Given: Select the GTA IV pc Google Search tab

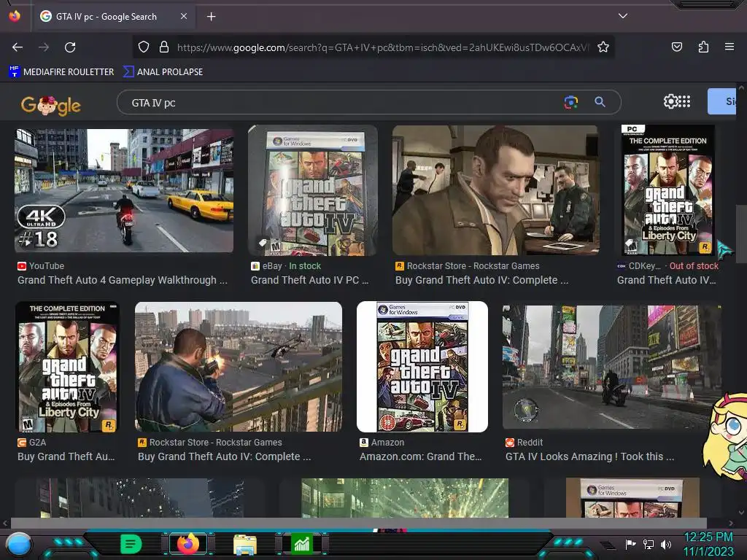Looking at the screenshot, I should (115, 17).
